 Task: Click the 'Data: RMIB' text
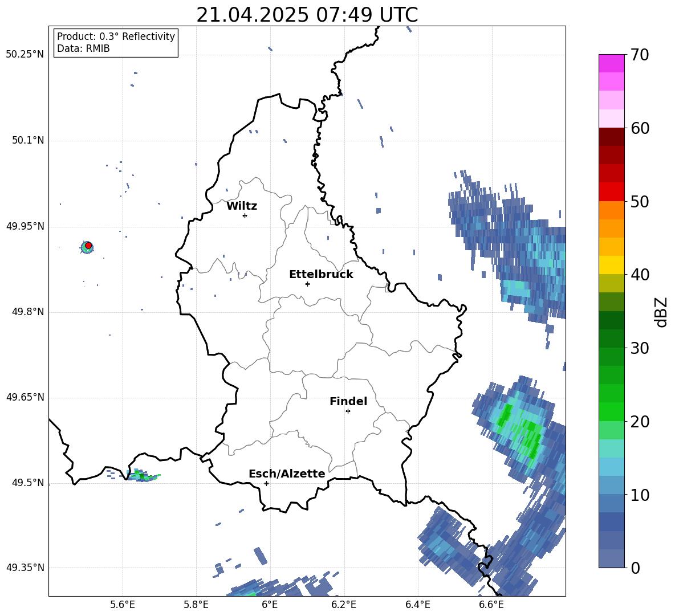83,48
